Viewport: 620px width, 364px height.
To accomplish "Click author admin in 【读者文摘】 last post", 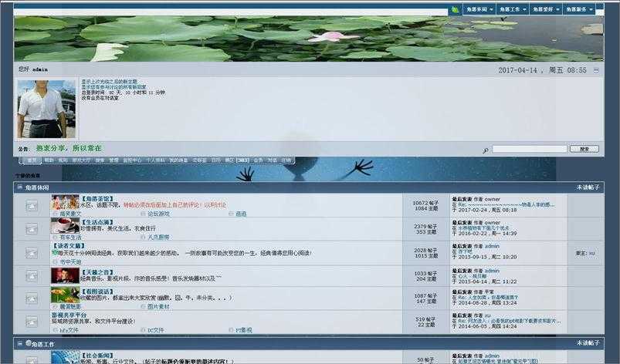I will click(492, 246).
